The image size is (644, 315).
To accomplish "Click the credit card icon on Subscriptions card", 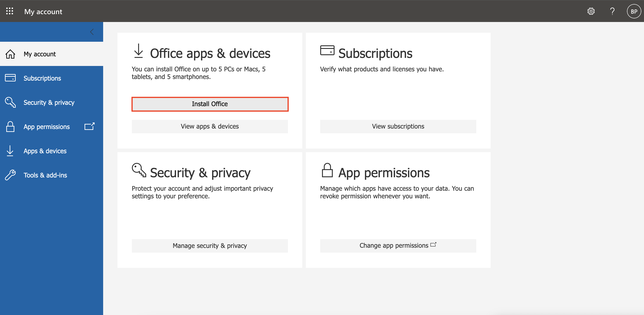I will pos(327,50).
